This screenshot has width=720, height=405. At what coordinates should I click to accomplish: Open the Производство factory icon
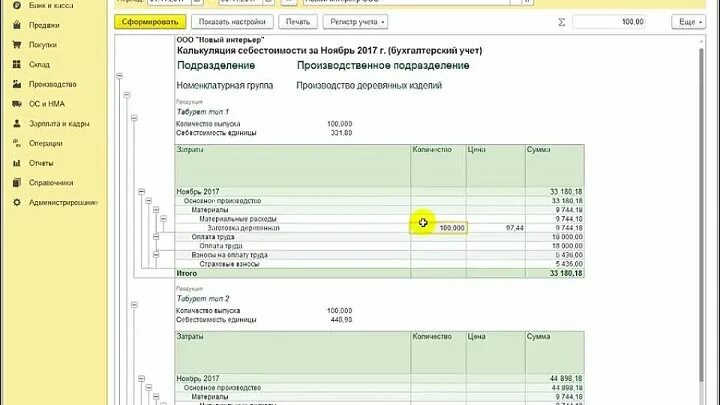(x=17, y=84)
